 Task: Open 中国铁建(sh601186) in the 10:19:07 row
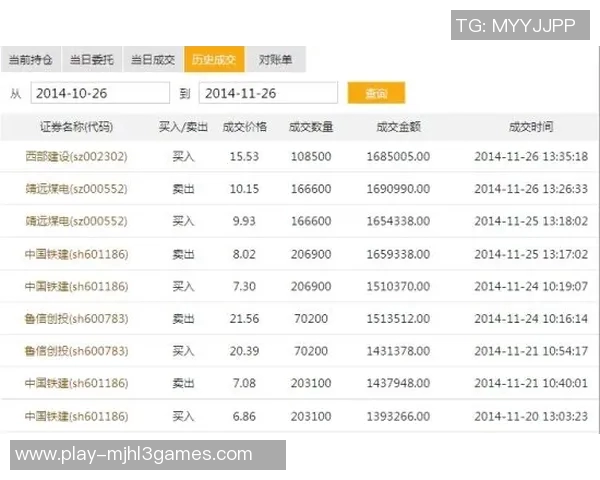[x=77, y=286]
